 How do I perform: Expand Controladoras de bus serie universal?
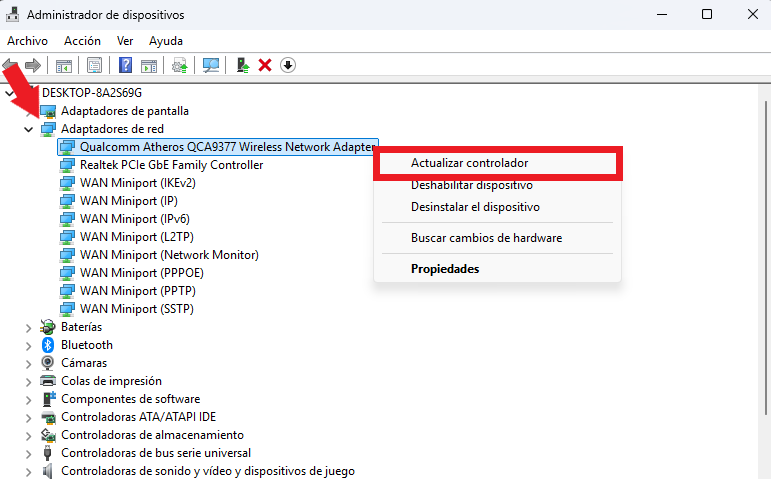pos(29,453)
